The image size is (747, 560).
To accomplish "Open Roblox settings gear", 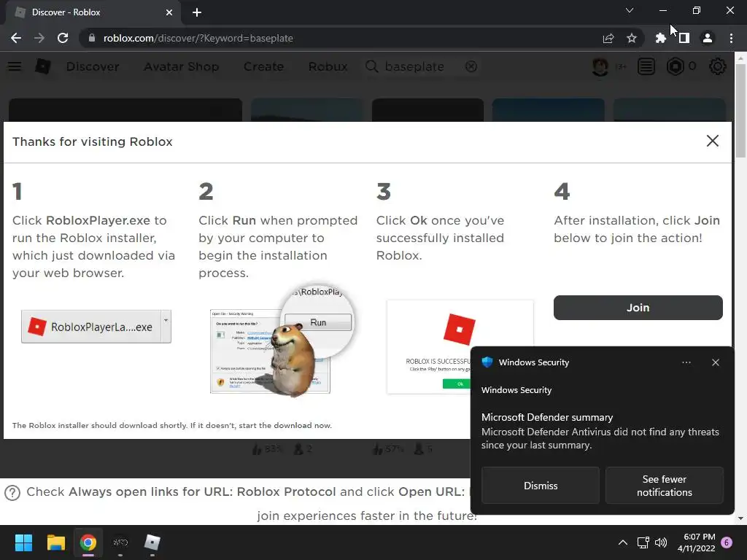I will (718, 66).
